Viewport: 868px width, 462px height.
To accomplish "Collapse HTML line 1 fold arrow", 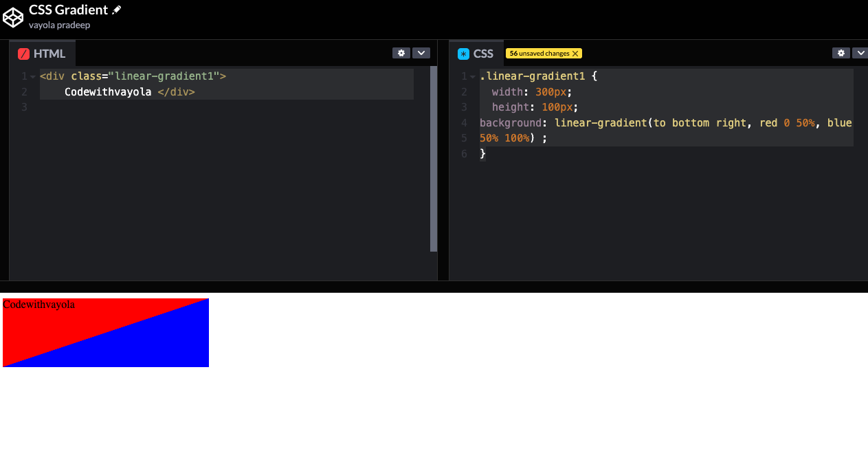I will pyautogui.click(x=32, y=76).
